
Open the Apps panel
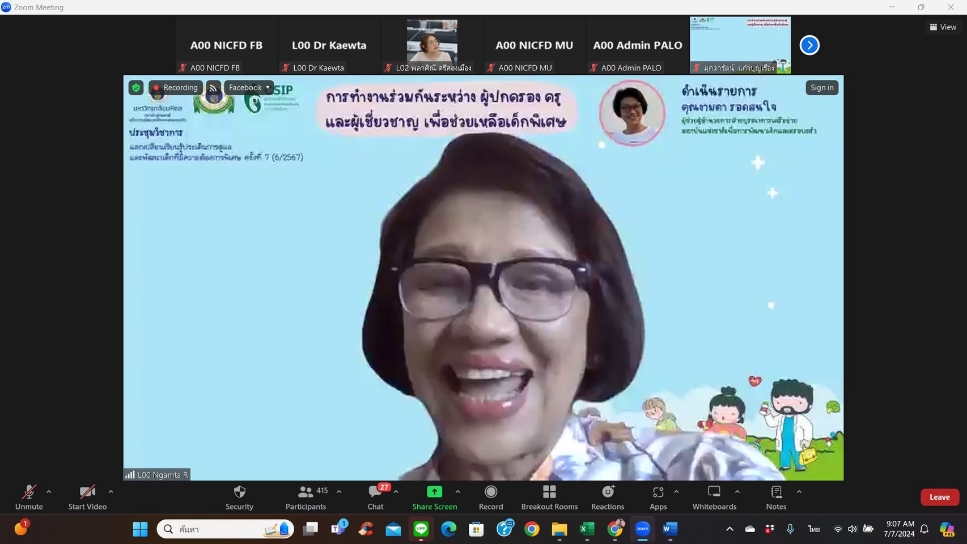pos(658,497)
